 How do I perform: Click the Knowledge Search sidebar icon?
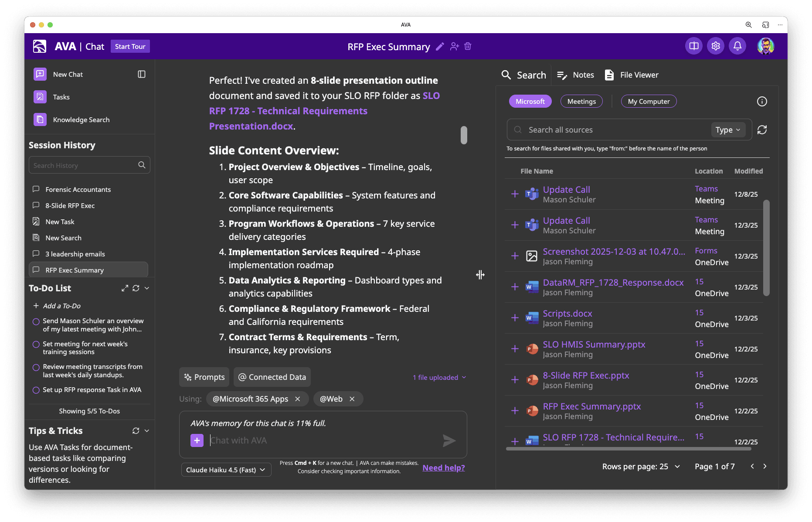(40, 119)
